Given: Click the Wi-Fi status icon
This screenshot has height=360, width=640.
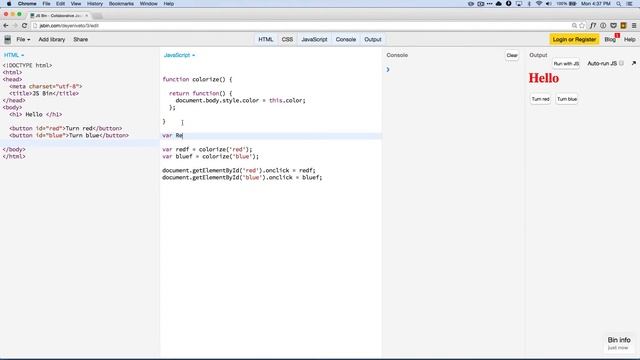Looking at the screenshot, I should point(539,4).
